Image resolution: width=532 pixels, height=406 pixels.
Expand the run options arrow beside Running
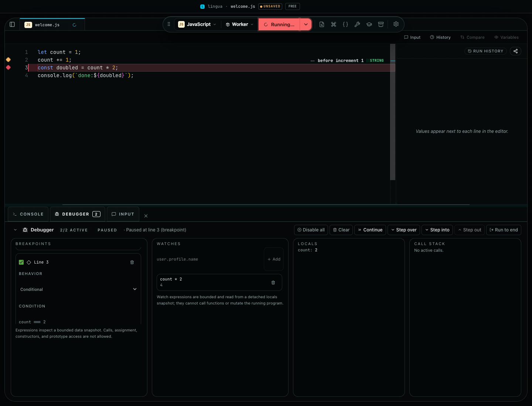[306, 24]
